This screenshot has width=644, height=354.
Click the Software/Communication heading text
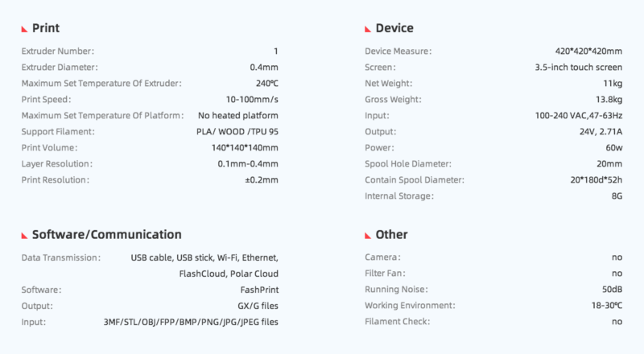[107, 234]
